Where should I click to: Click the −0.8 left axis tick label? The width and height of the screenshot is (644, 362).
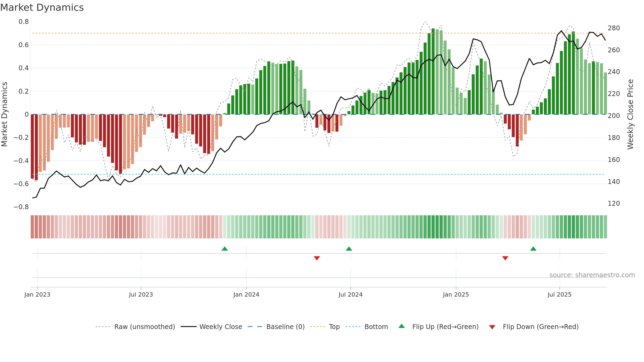pos(21,207)
